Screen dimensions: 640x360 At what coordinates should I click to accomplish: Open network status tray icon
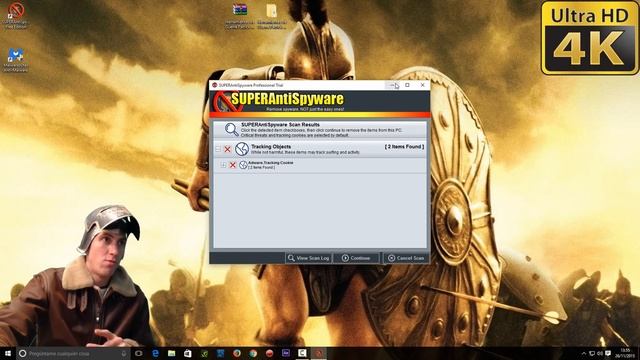pos(591,353)
